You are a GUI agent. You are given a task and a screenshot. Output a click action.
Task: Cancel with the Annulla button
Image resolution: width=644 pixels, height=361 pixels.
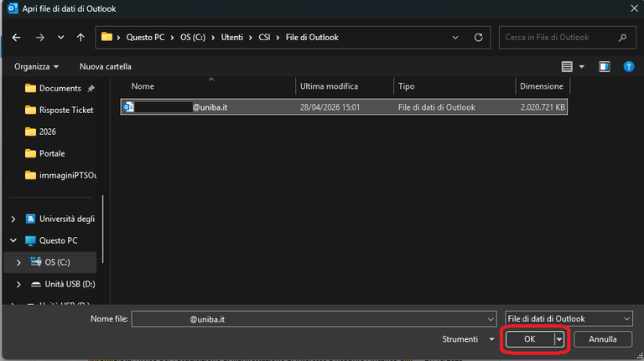point(603,339)
